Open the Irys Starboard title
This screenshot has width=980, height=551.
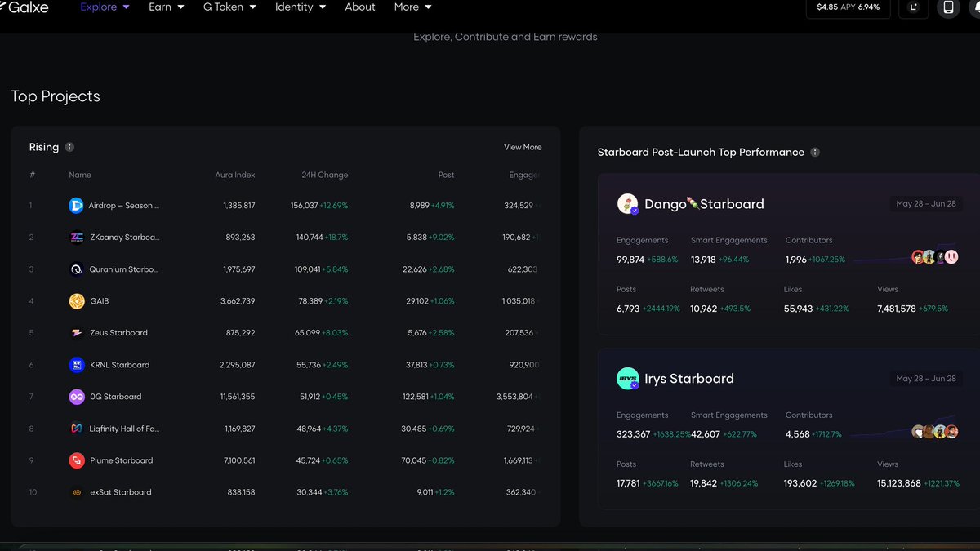[x=689, y=379]
